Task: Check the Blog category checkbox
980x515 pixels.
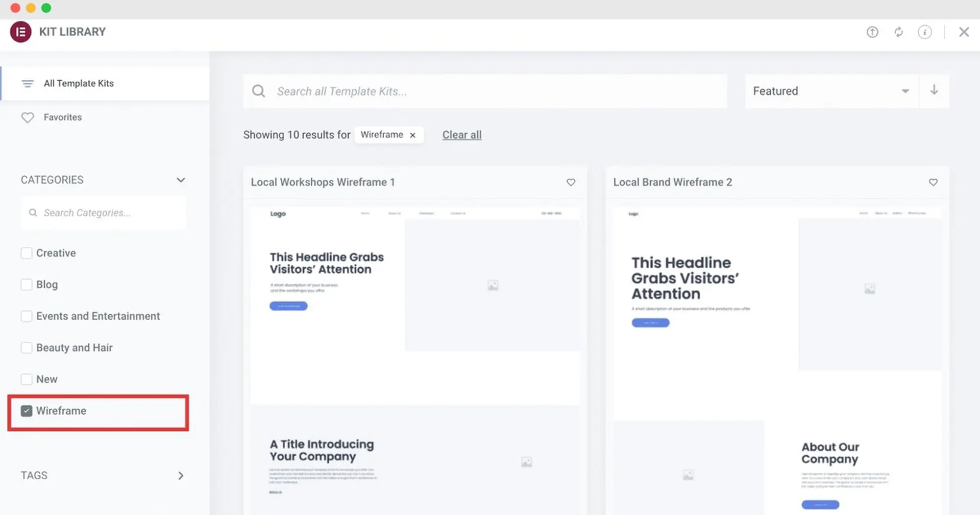Action: pyautogui.click(x=26, y=285)
